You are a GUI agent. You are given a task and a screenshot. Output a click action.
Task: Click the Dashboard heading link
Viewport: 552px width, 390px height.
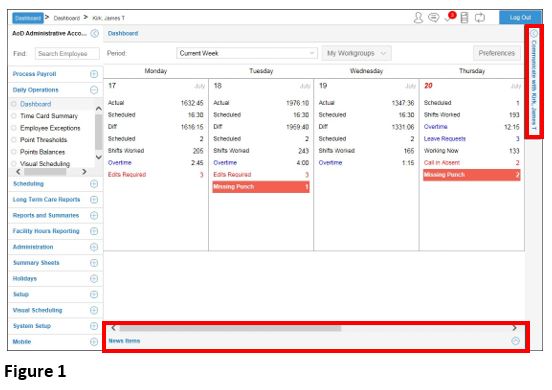(123, 33)
